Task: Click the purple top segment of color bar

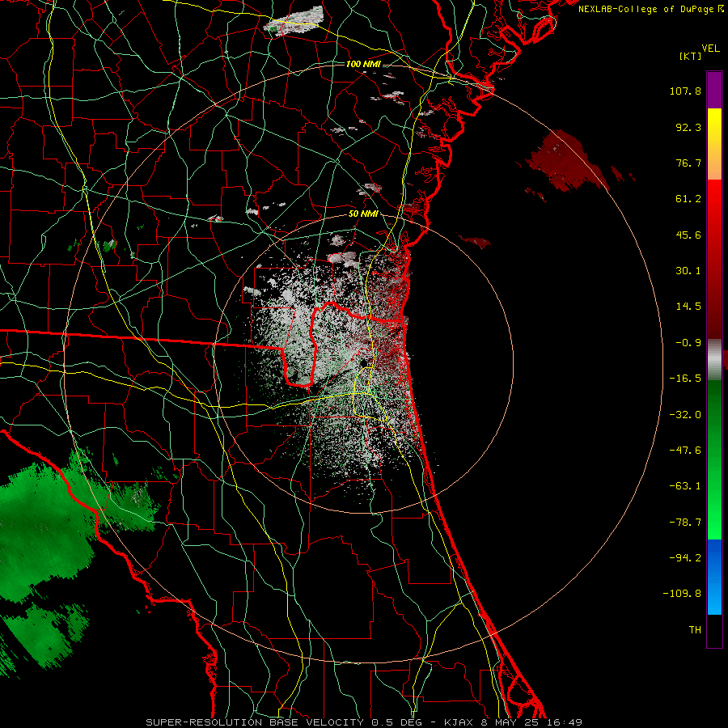Action: pos(714,91)
